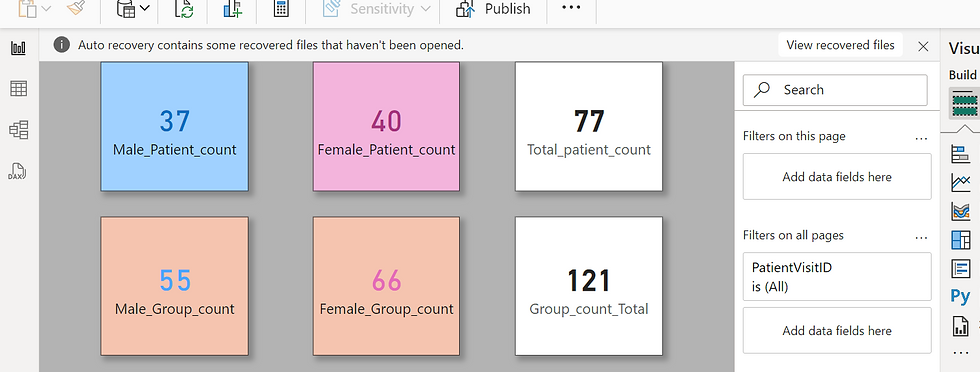The height and width of the screenshot is (372, 980).
Task: Dismiss the auto recovery notification
Action: (x=923, y=46)
